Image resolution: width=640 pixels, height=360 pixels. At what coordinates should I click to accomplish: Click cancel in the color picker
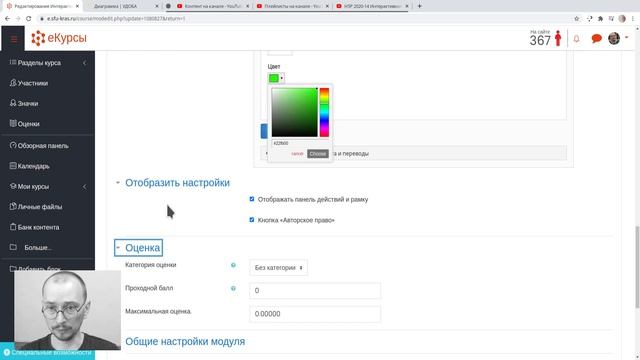click(297, 154)
